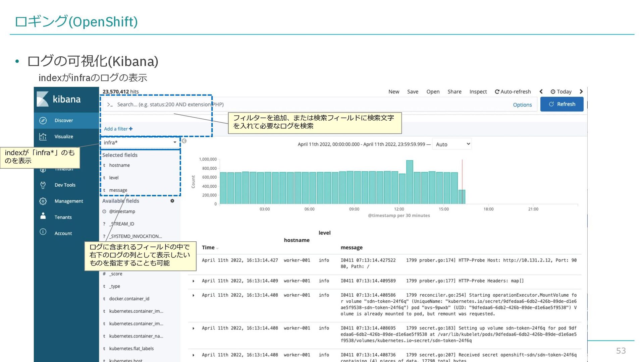Open the Account info icon
Viewport: 644px width, 362px height.
43,232
